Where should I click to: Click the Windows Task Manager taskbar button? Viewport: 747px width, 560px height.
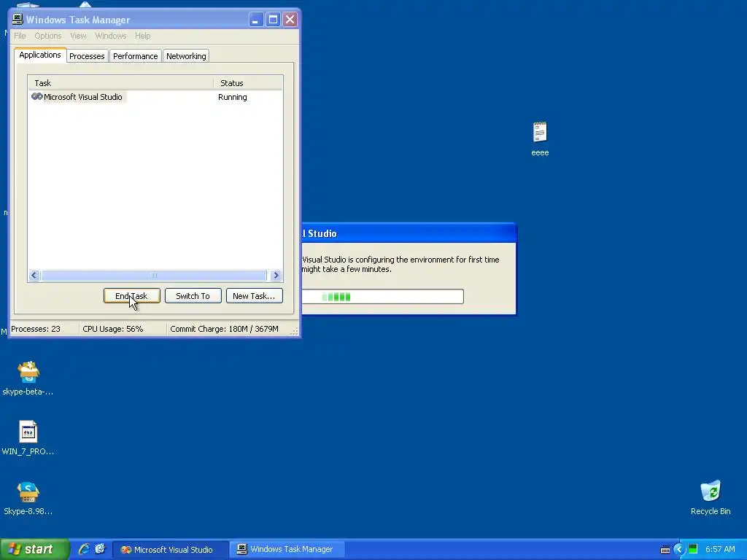point(287,550)
